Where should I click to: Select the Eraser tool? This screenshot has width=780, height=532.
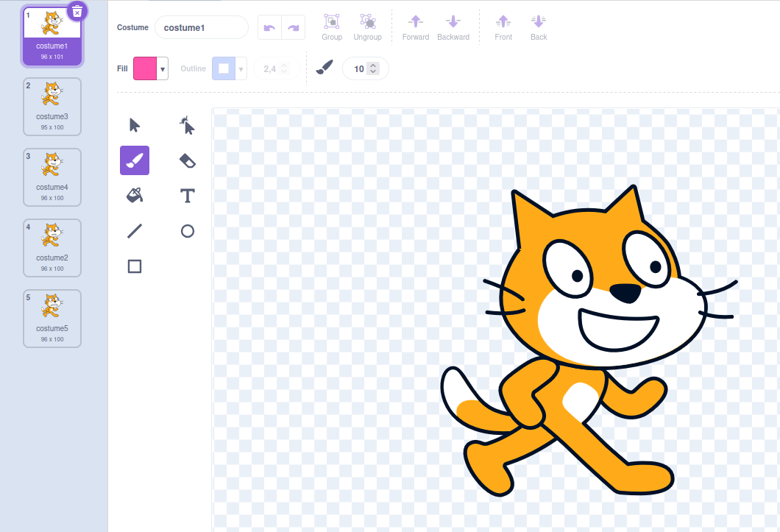(188, 160)
